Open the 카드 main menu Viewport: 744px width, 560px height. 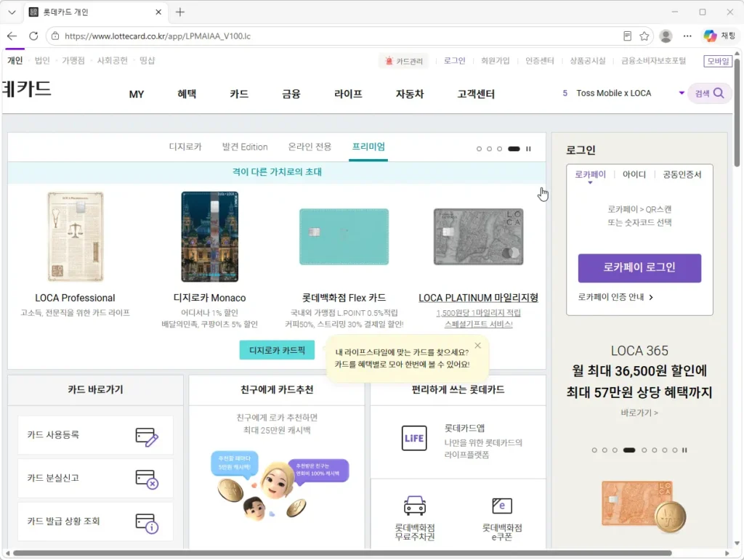[238, 94]
